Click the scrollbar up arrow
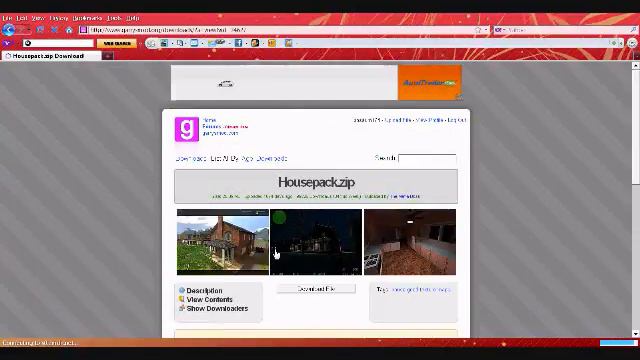This screenshot has width=640, height=360. [x=636, y=65]
